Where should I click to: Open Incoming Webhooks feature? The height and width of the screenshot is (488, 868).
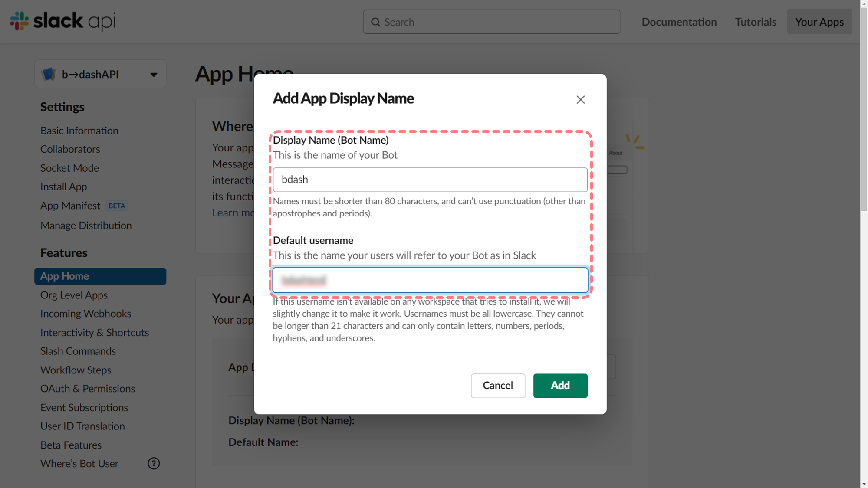(x=85, y=314)
